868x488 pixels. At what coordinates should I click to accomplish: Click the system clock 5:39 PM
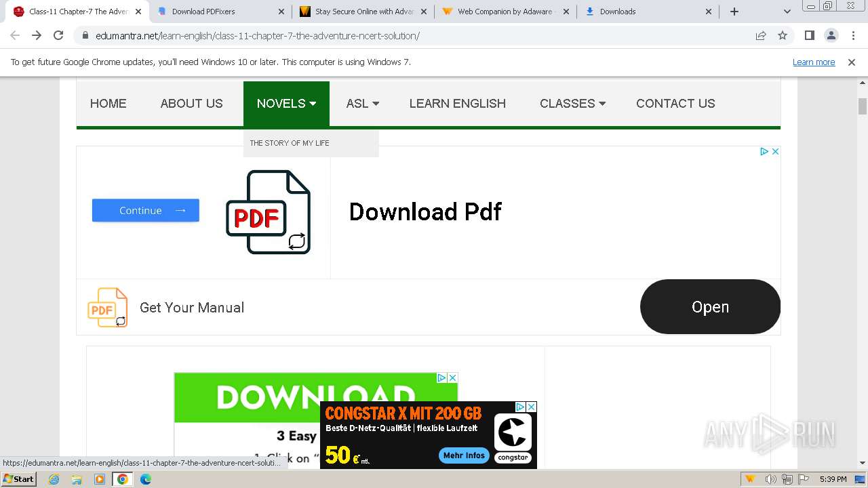point(833,479)
